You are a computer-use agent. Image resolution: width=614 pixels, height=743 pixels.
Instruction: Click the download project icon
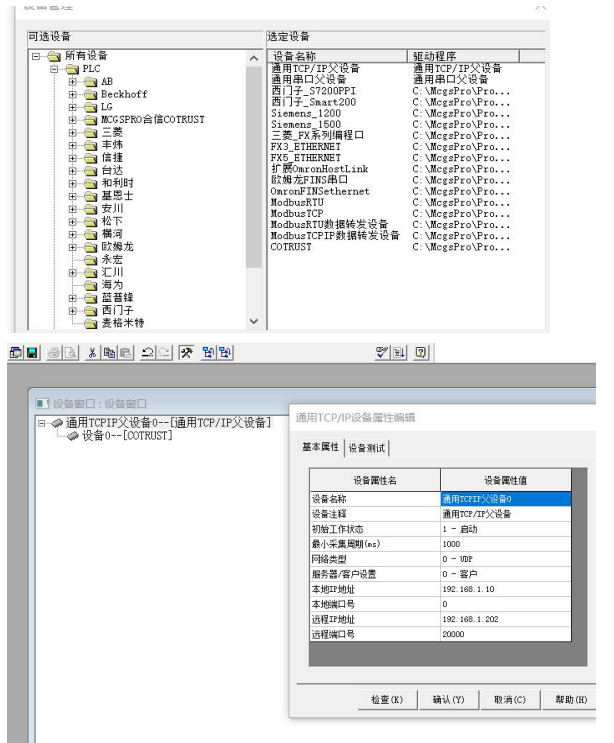click(x=399, y=353)
